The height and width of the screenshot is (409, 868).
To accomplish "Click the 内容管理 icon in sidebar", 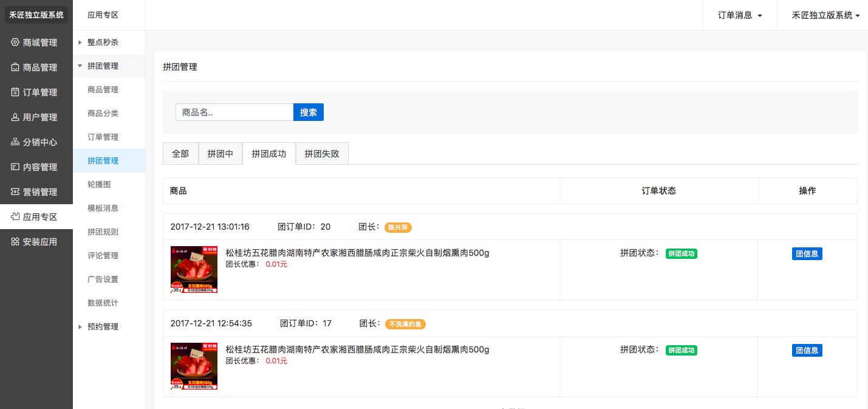I will click(x=15, y=167).
